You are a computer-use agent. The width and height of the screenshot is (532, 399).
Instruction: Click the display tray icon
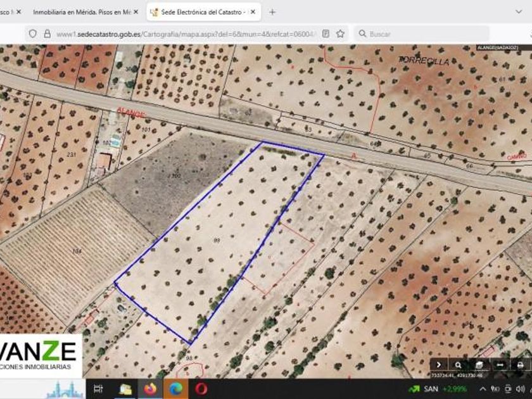point(508,389)
